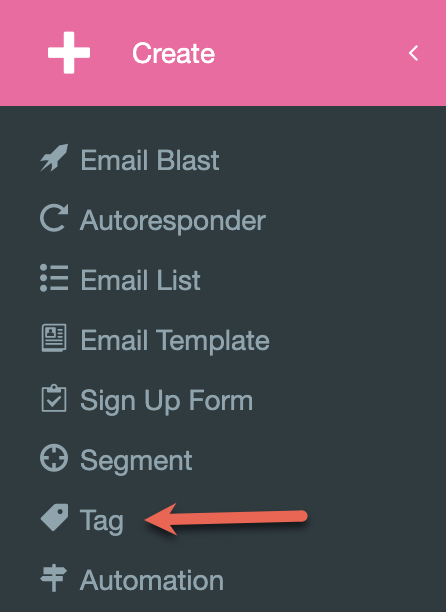Click the bulleted list icon for Email List

tap(54, 278)
